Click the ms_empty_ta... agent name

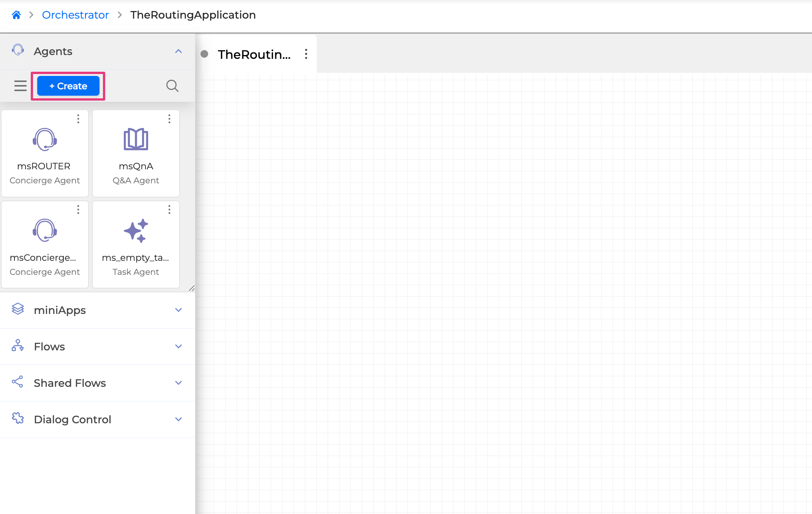136,258
